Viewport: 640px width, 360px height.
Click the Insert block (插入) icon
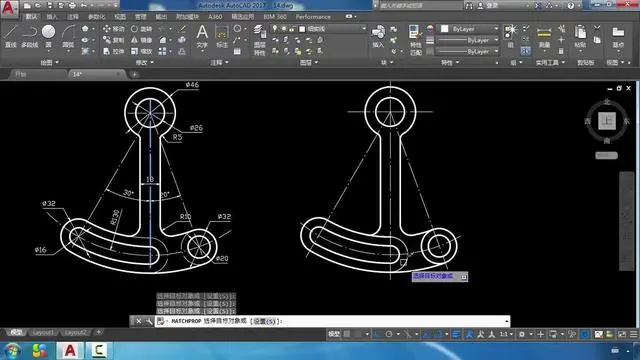(378, 36)
